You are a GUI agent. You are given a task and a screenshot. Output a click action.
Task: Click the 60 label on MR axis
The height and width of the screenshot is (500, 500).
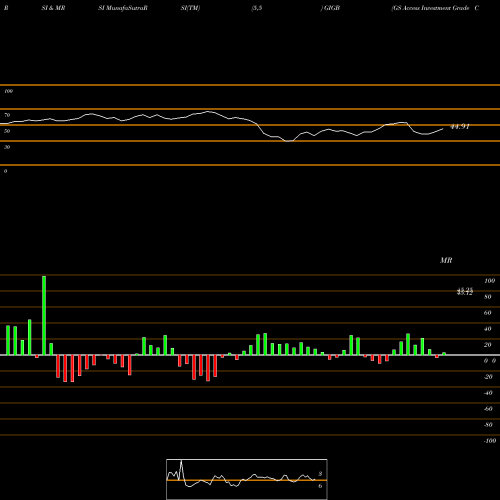point(488,313)
